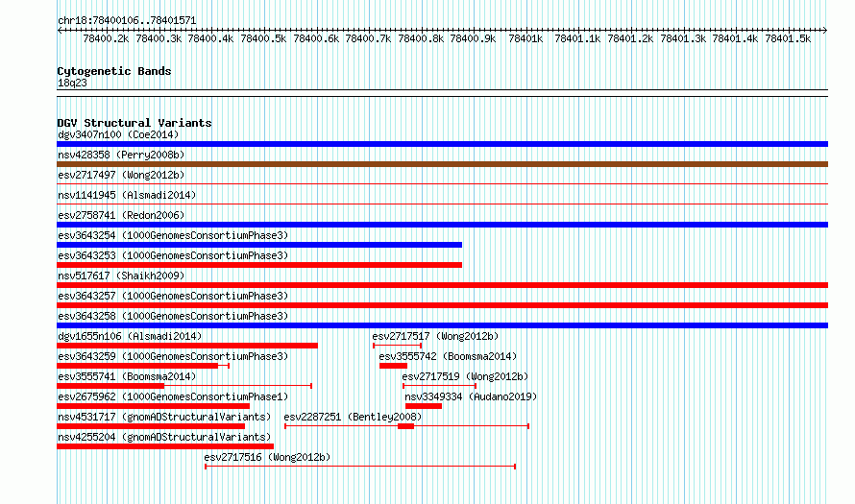Image resolution: width=855 pixels, height=504 pixels.
Task: Click the red nsv4255204 bar
Action: (165, 446)
